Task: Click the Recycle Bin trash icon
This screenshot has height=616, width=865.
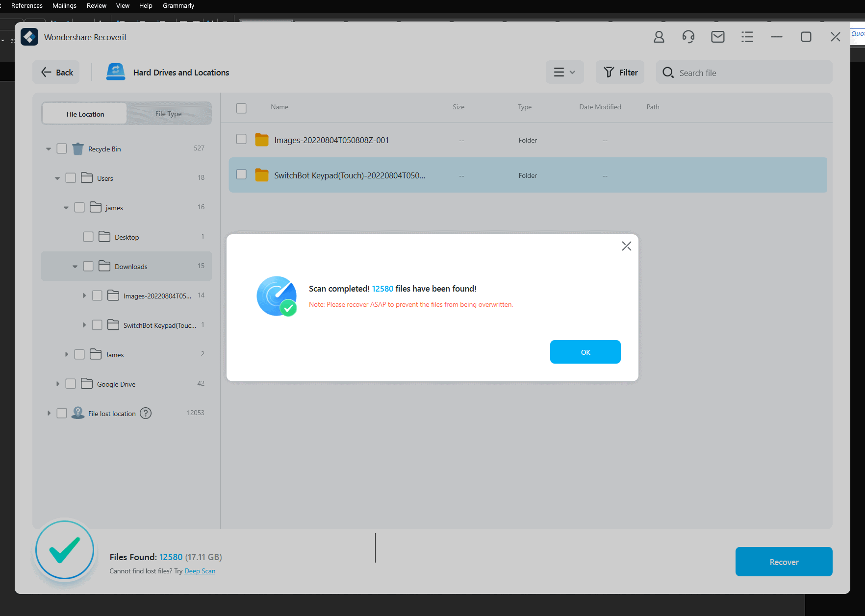Action: 78,149
